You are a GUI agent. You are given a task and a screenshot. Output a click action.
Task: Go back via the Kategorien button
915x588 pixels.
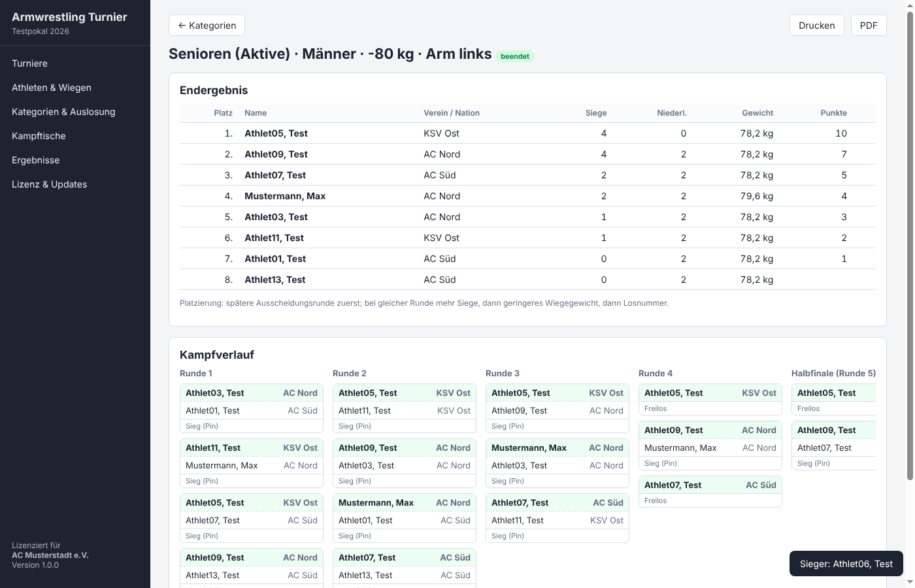point(207,25)
